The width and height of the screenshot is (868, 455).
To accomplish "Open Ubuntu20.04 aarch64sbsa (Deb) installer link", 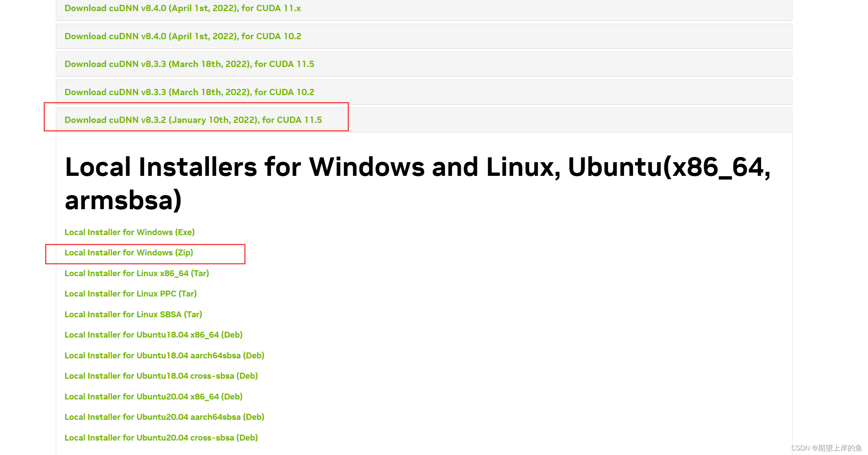I will 164,417.
